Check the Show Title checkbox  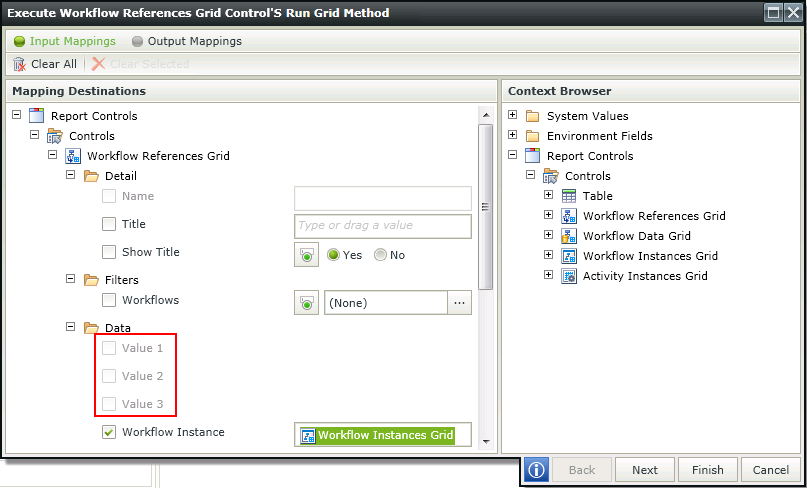[109, 252]
